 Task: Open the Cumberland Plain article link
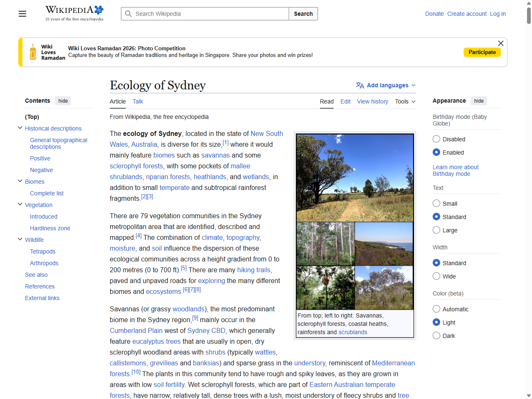point(136,330)
